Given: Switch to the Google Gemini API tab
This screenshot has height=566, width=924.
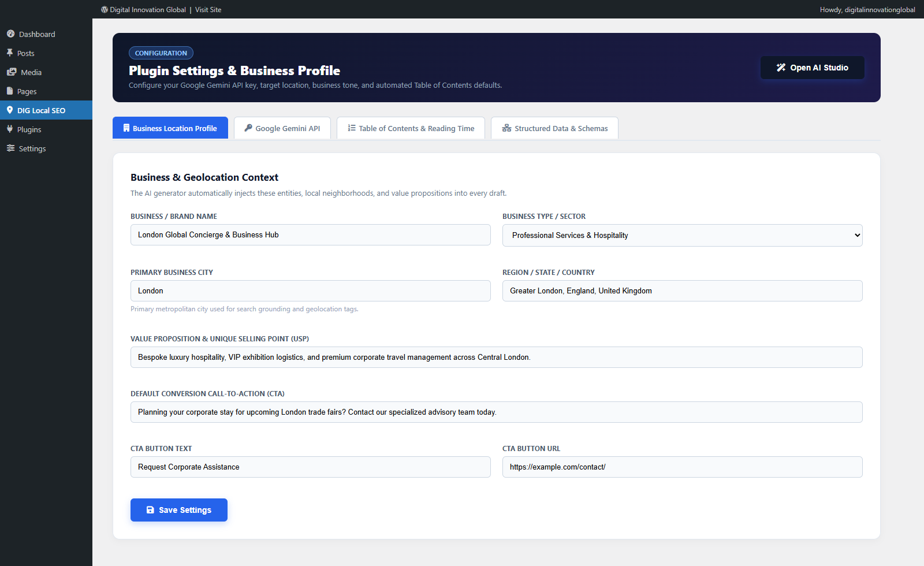Looking at the screenshot, I should [282, 128].
